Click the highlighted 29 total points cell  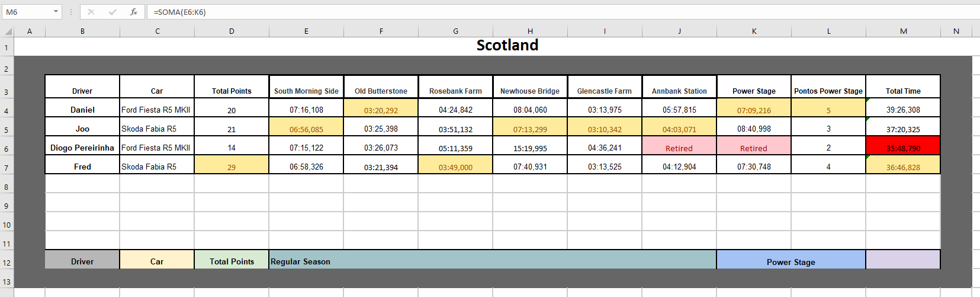point(232,165)
